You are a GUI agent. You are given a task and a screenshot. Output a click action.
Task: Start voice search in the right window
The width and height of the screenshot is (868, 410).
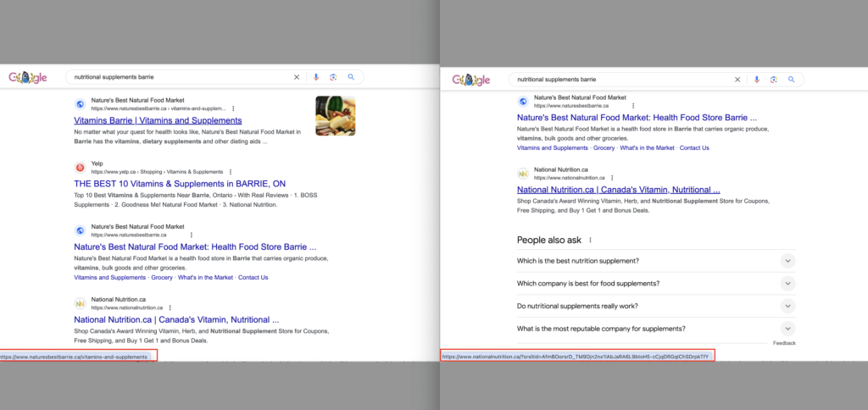(758, 79)
